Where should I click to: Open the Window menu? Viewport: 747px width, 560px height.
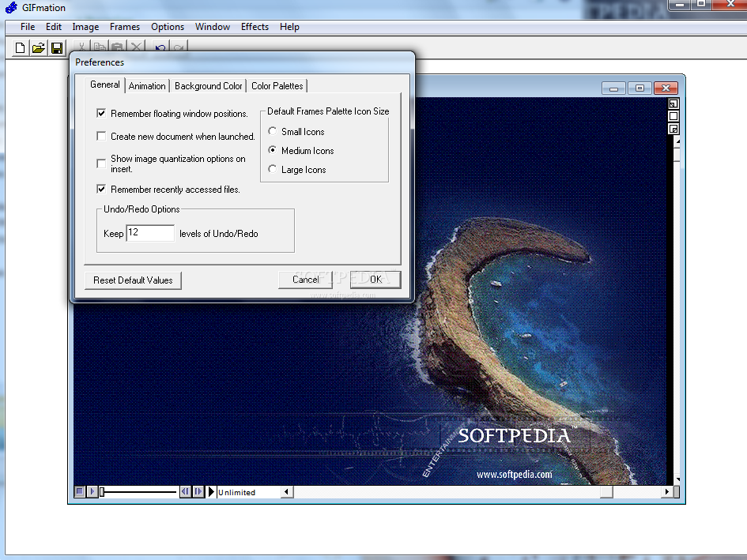pyautogui.click(x=213, y=27)
